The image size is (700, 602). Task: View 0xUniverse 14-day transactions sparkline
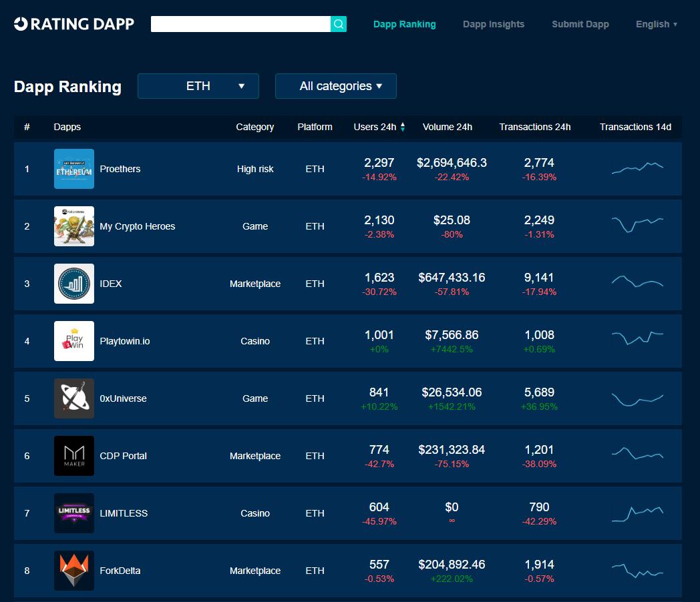click(637, 400)
